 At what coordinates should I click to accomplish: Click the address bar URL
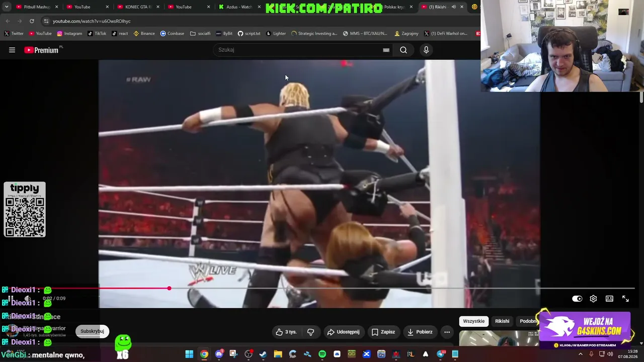tap(92, 21)
